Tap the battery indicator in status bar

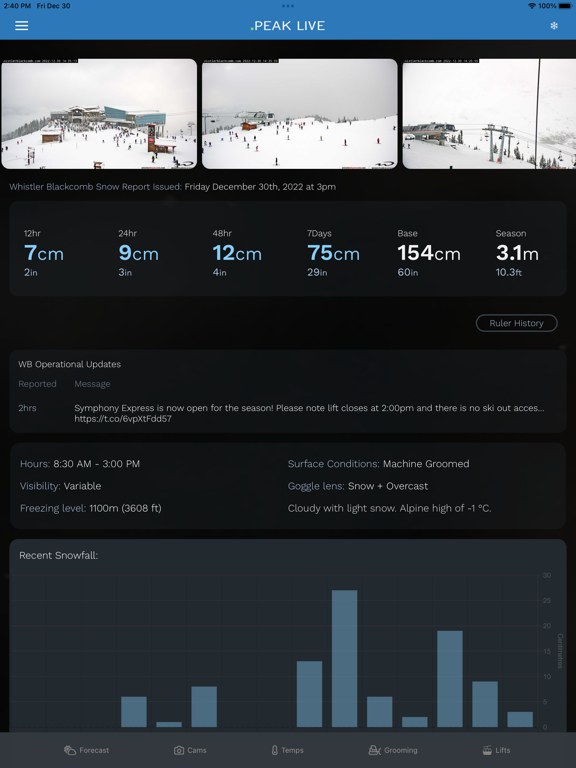[565, 6]
